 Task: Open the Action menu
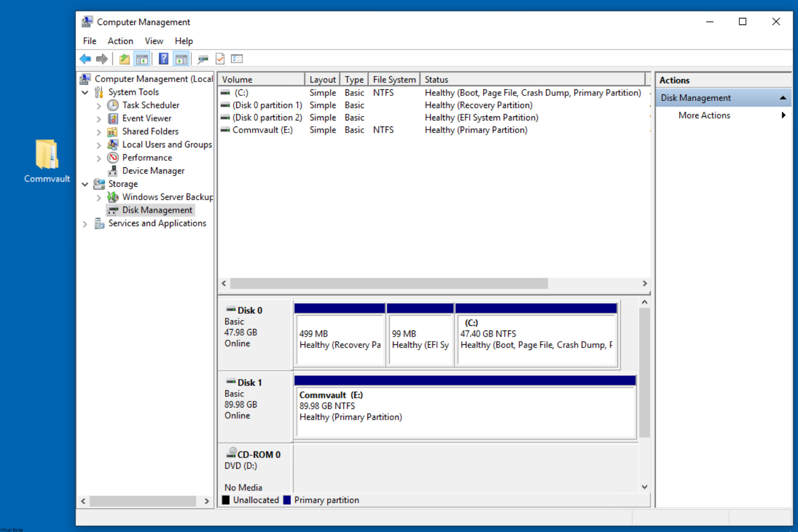tap(120, 41)
